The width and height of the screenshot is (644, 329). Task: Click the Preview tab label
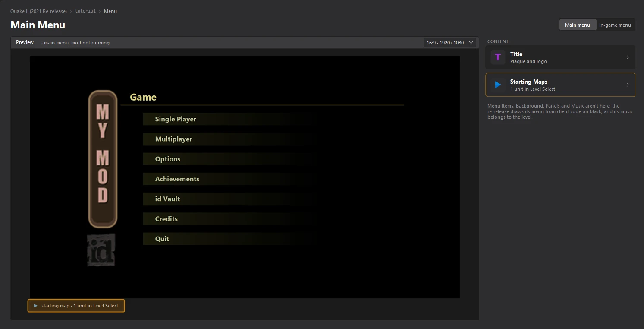(x=25, y=42)
